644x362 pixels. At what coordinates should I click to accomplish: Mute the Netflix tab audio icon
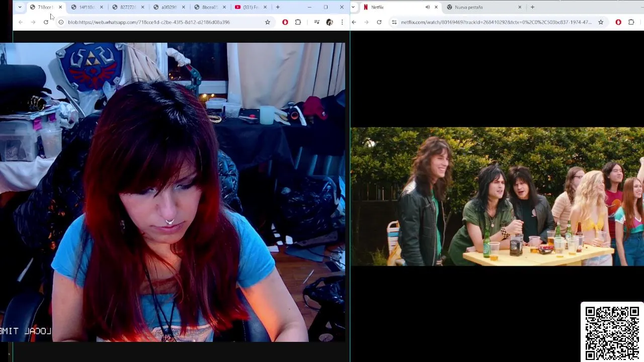(428, 7)
